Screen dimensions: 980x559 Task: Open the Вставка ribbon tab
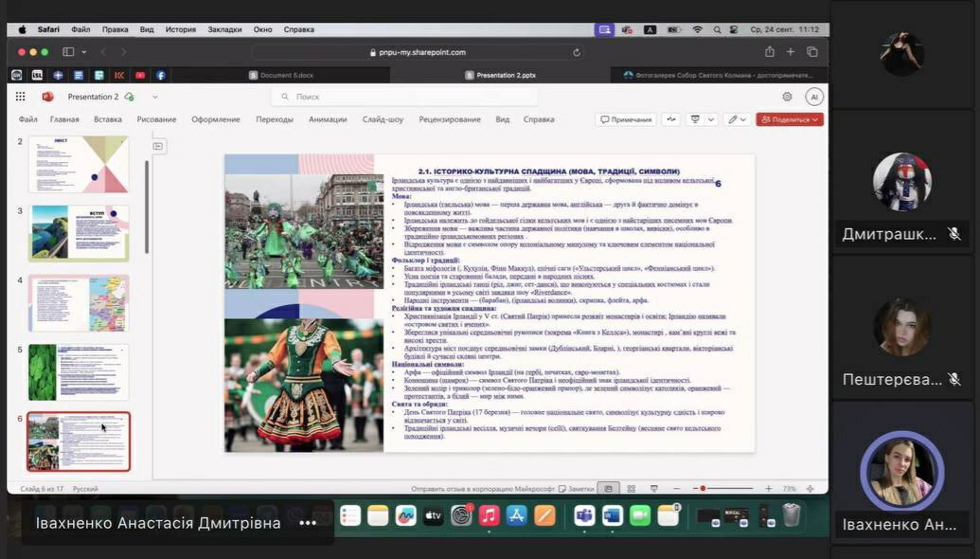tap(108, 119)
